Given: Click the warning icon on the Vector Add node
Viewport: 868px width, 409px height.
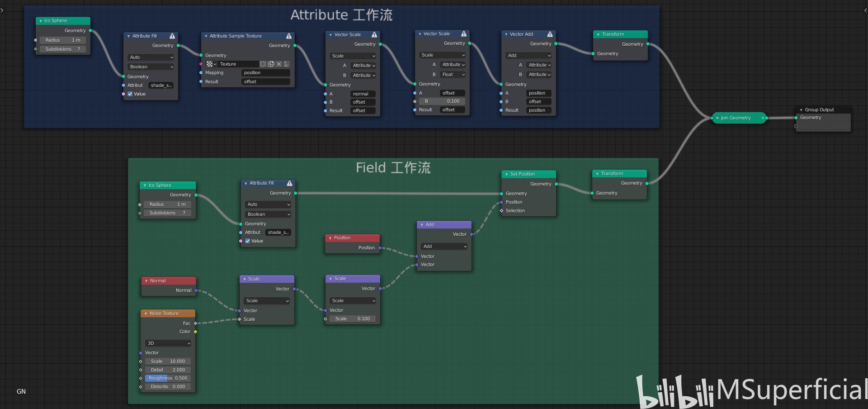Looking at the screenshot, I should (x=550, y=34).
